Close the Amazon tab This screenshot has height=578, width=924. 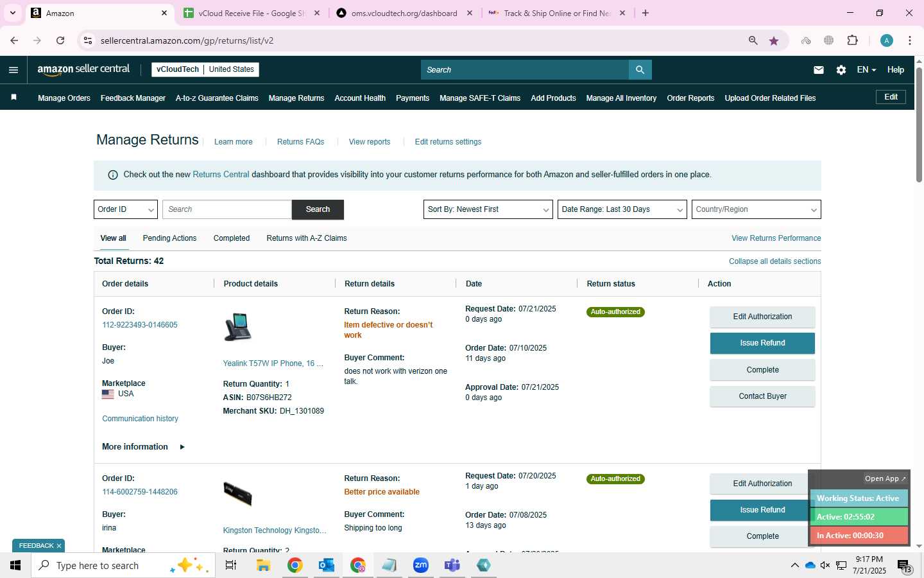(164, 13)
